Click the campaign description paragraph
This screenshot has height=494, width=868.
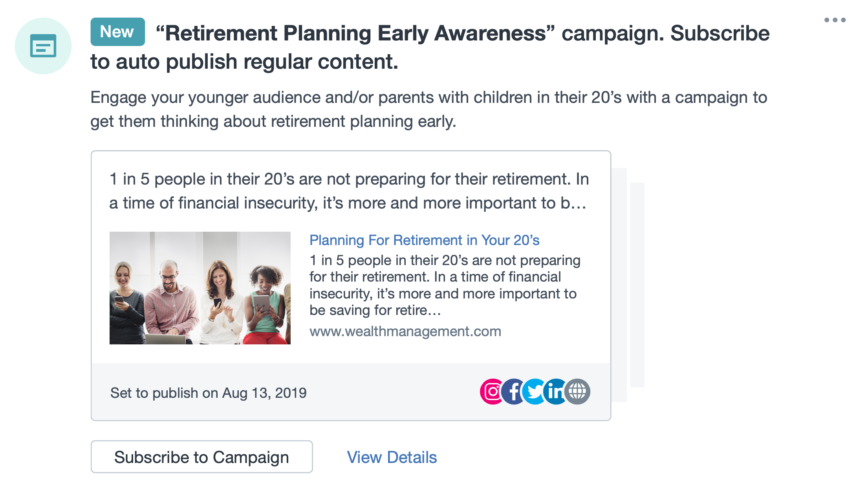pyautogui.click(x=428, y=109)
